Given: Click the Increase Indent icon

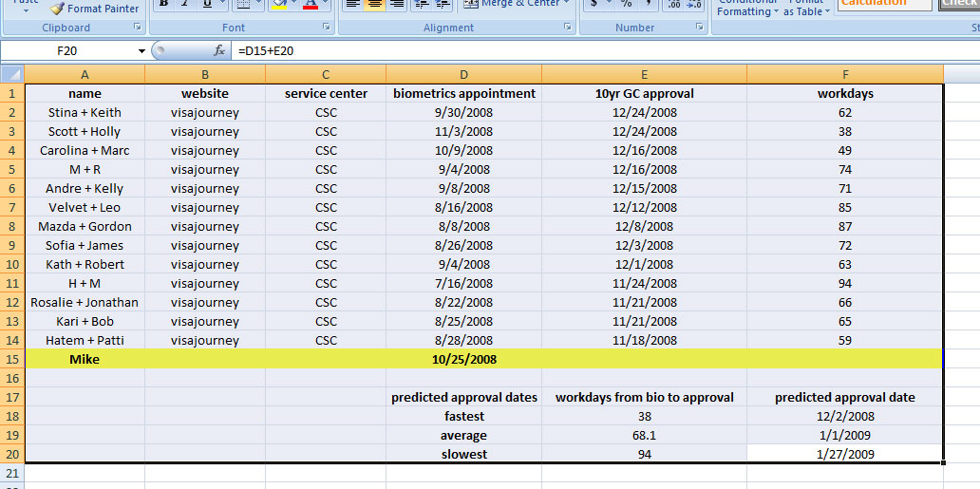Looking at the screenshot, I should (x=443, y=4).
